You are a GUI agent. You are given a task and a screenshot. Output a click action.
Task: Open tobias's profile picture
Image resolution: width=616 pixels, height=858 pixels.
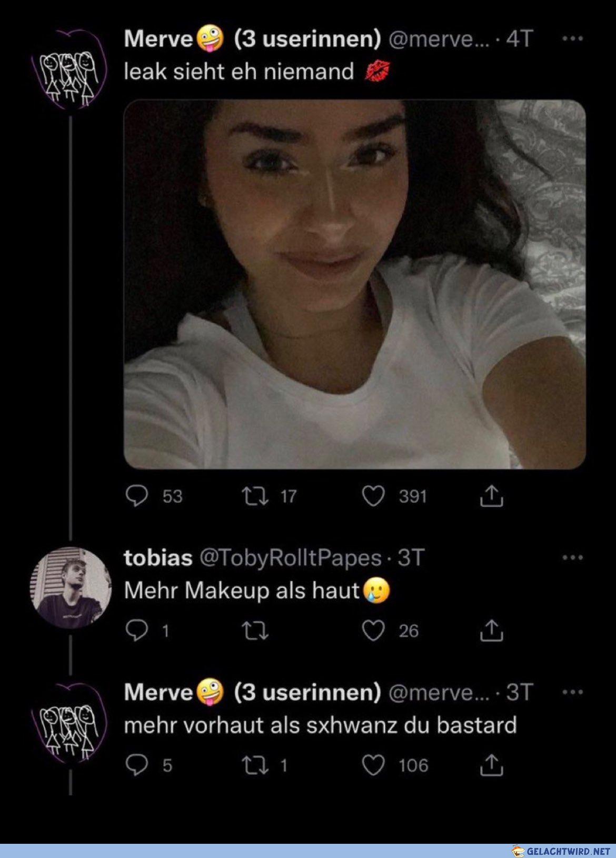(71, 587)
